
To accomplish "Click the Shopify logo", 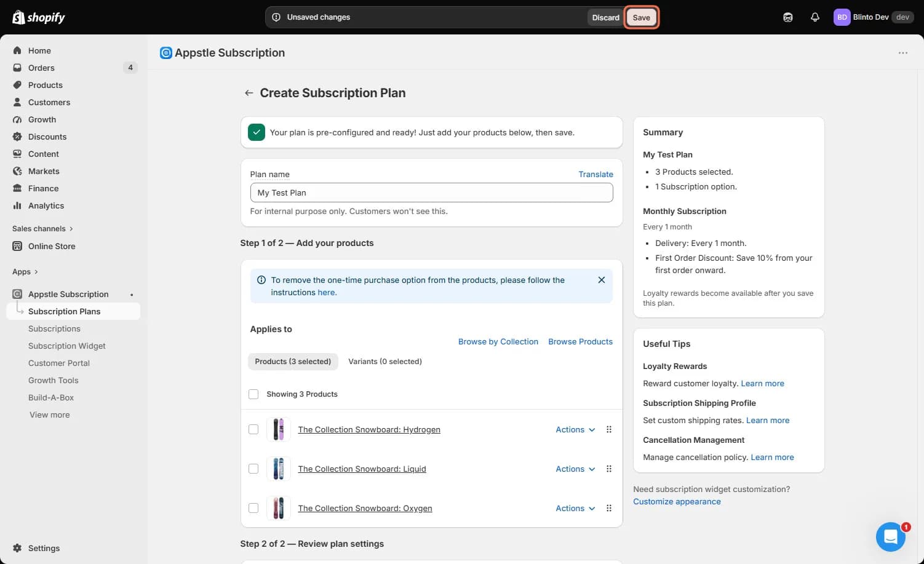I will (39, 17).
